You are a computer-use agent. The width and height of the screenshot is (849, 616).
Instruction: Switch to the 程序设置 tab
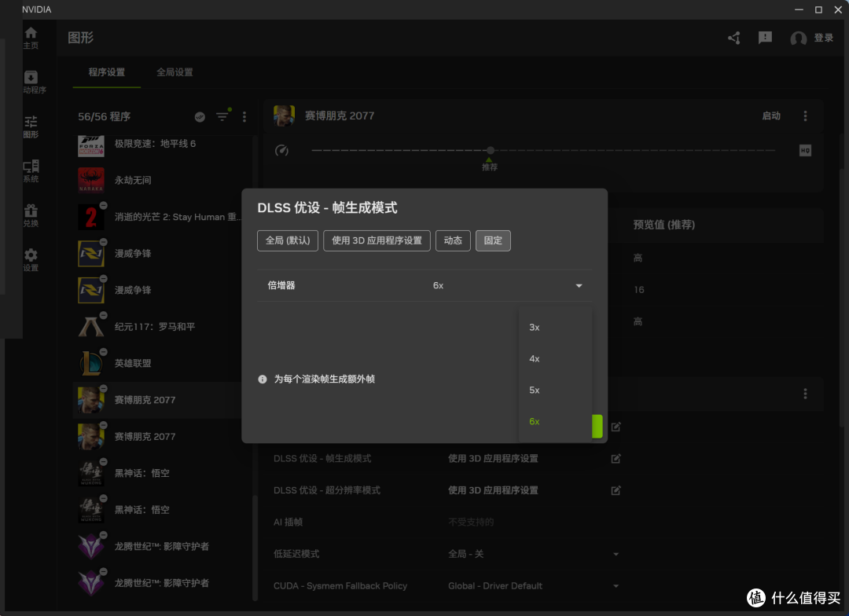point(107,72)
